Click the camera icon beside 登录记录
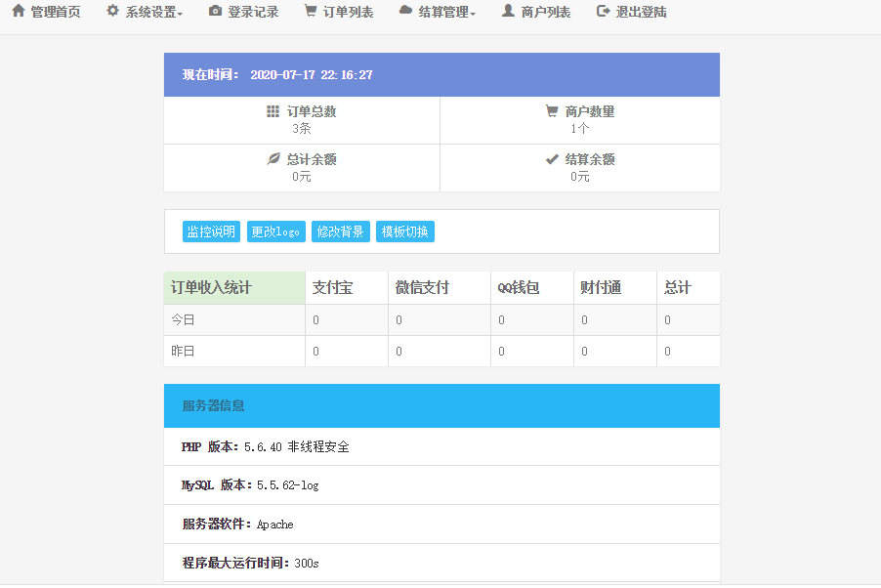Image resolution: width=881 pixels, height=588 pixels. [x=215, y=12]
